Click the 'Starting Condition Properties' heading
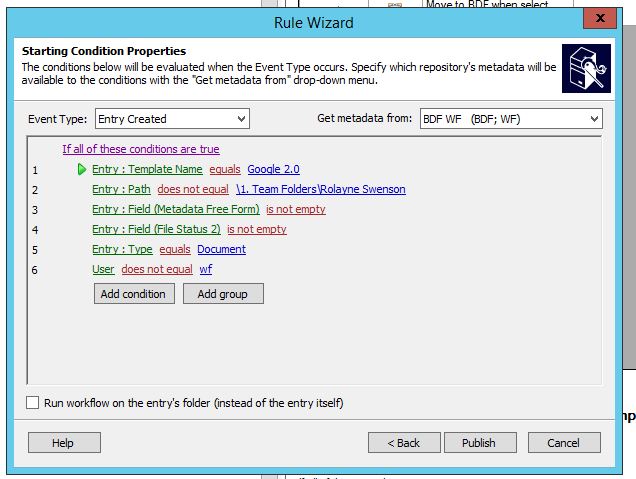 click(x=104, y=51)
